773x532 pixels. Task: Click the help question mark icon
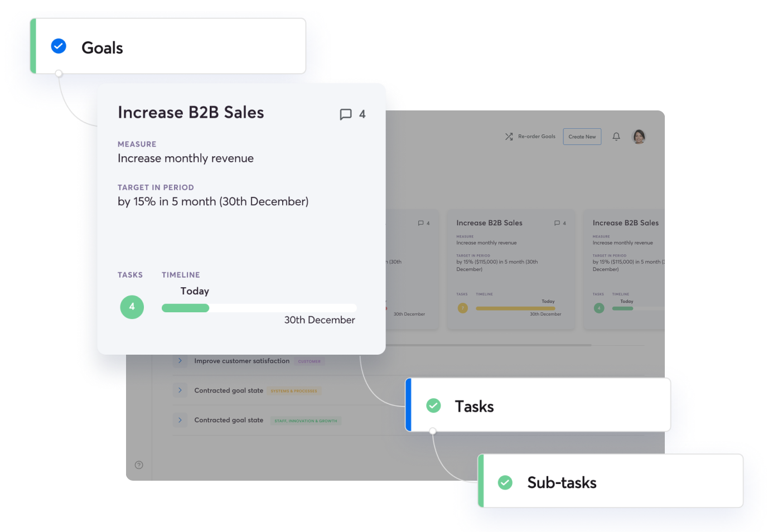pyautogui.click(x=139, y=465)
